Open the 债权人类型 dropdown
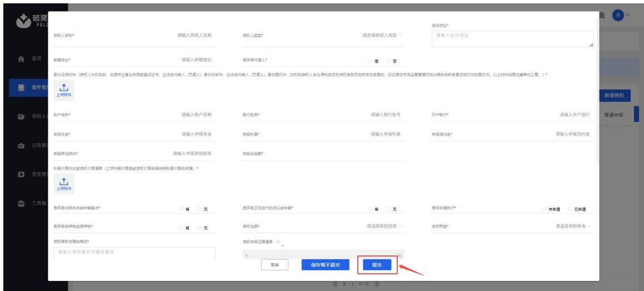This screenshot has width=644, height=291. click(382, 36)
